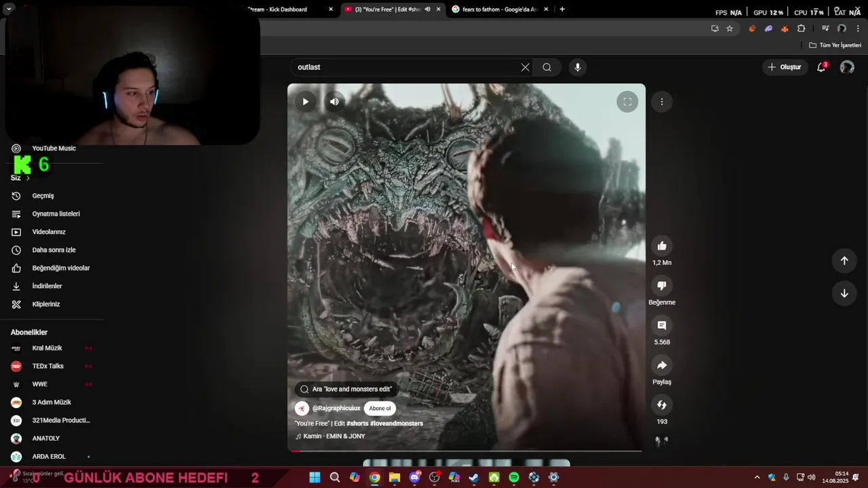868x488 pixels.
Task: Open the ARDA EROL subscription
Action: (49, 457)
